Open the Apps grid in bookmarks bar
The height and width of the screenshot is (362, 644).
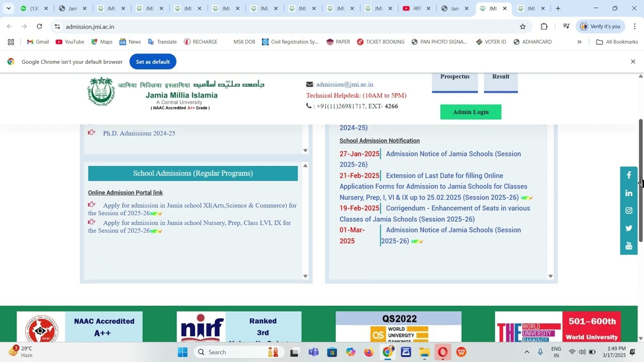pyautogui.click(x=11, y=42)
